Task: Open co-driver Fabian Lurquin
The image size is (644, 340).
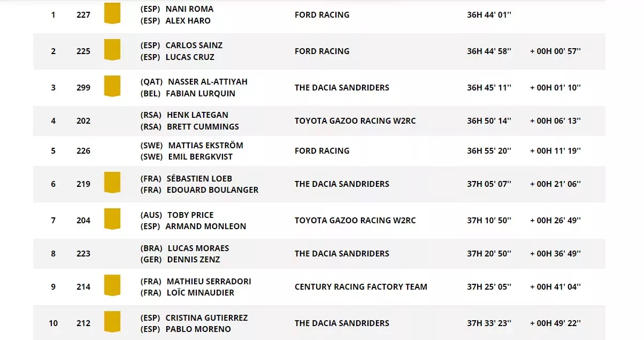Action: tap(201, 94)
